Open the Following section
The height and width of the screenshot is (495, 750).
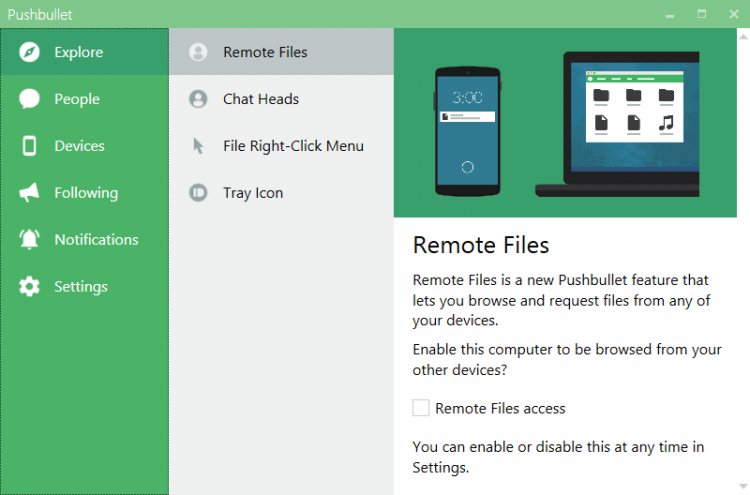pyautogui.click(x=85, y=193)
